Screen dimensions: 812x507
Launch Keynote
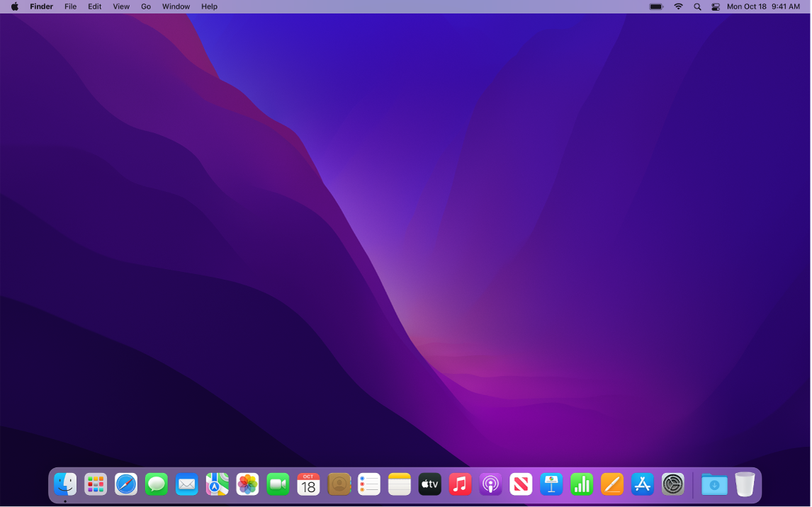coord(551,484)
